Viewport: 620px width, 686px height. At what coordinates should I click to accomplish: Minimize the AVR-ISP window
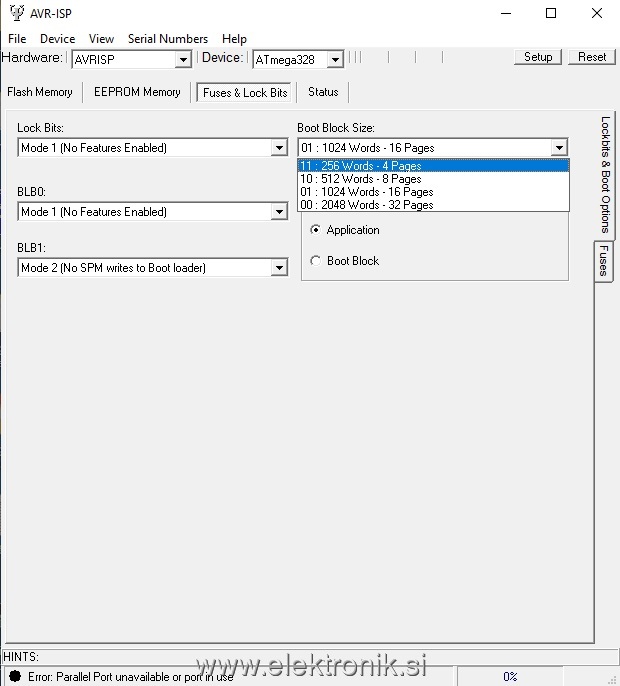tap(506, 13)
